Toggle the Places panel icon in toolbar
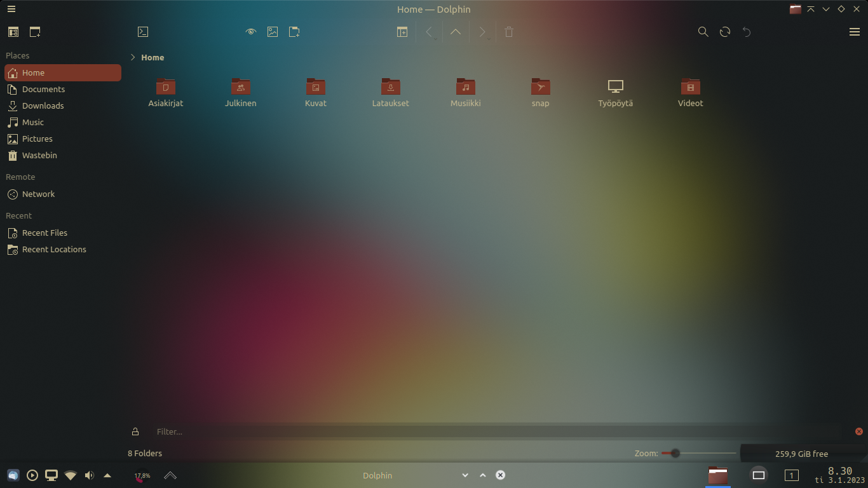Viewport: 868px width, 488px height. [x=13, y=32]
